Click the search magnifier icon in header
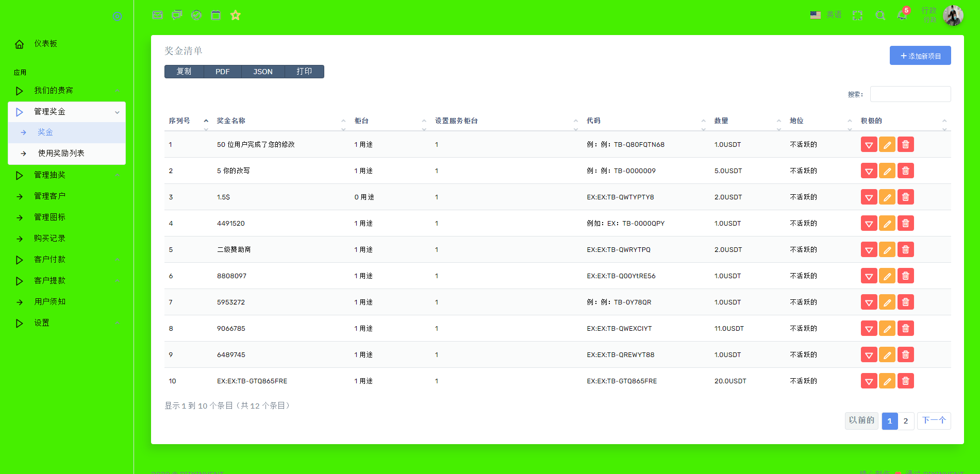980x474 pixels. (881, 15)
